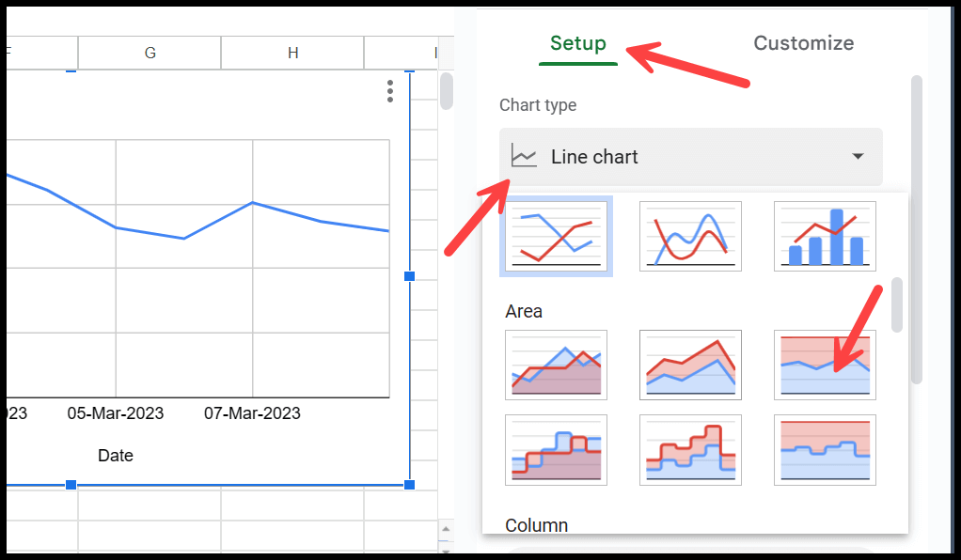Pick the combo chart thumbnail
This screenshot has width=961, height=560.
825,237
